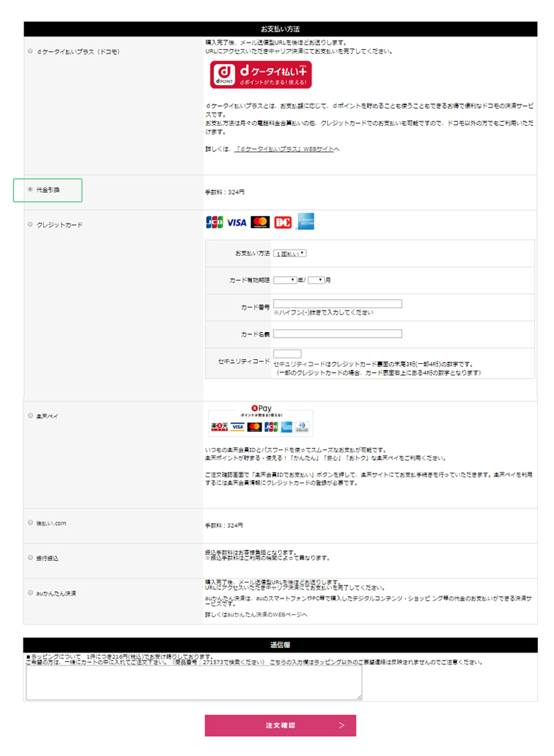
Task: Click the Mastercard logo
Action: click(x=260, y=222)
